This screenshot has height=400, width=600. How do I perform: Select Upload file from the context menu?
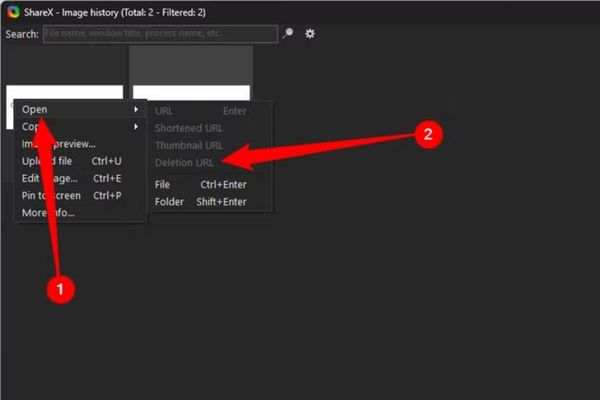[80, 161]
